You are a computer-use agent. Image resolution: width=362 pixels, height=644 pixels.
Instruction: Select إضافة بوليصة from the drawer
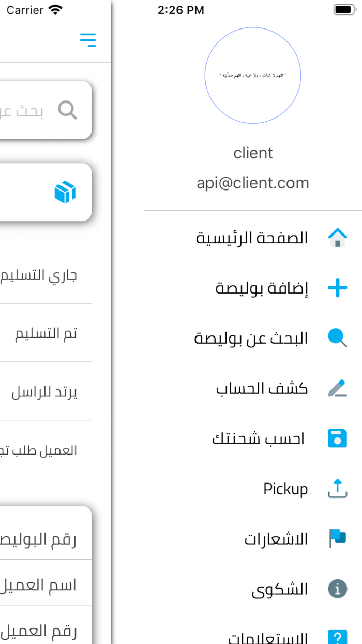(262, 288)
